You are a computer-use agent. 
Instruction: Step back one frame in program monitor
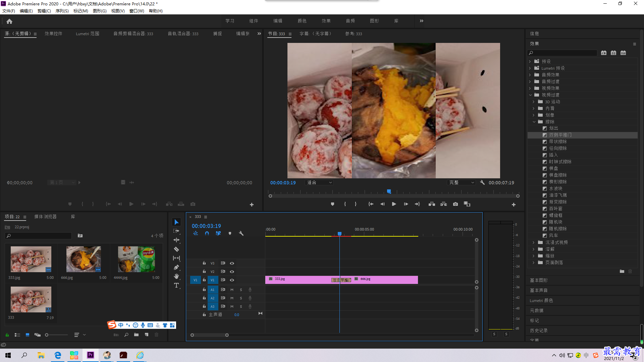pyautogui.click(x=382, y=204)
